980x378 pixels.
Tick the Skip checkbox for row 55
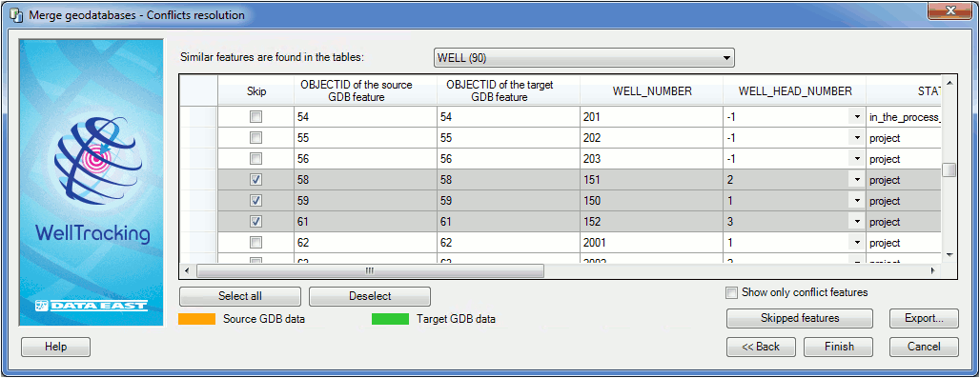(x=255, y=138)
